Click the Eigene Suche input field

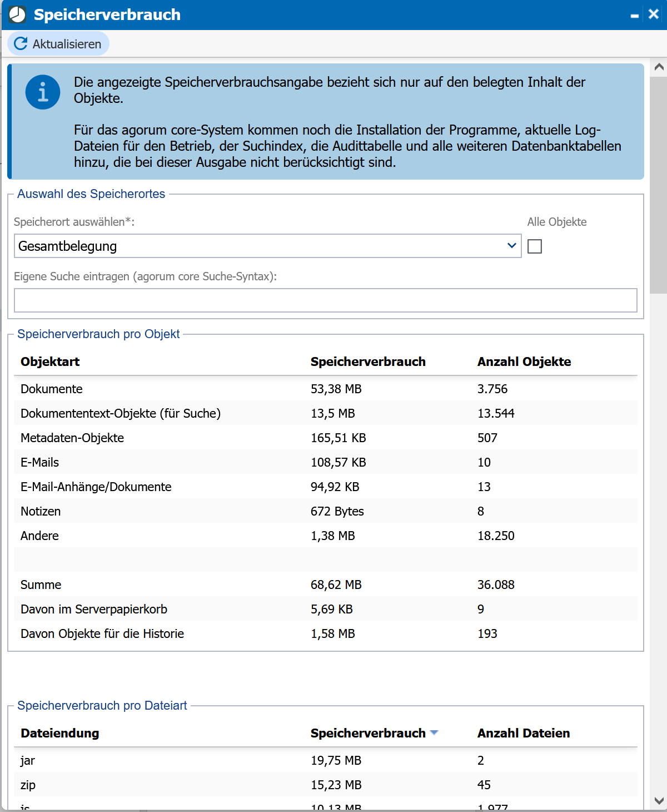pos(325,300)
